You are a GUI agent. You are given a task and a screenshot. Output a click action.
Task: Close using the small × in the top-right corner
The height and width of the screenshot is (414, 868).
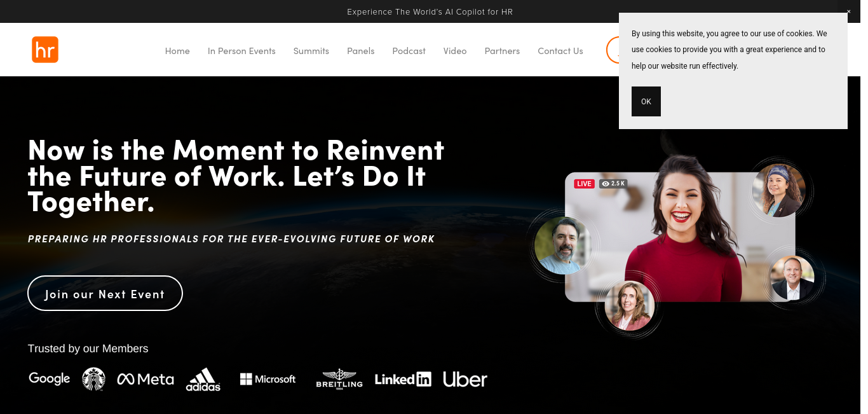pos(848,11)
